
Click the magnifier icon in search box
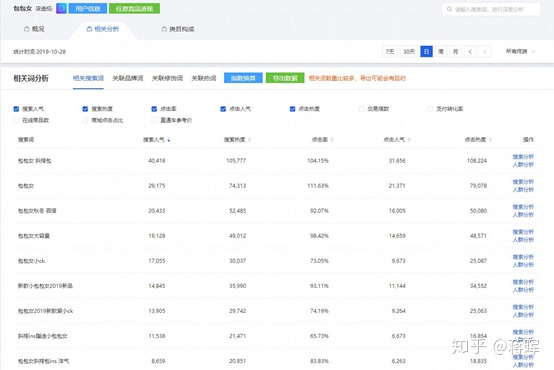[449, 9]
